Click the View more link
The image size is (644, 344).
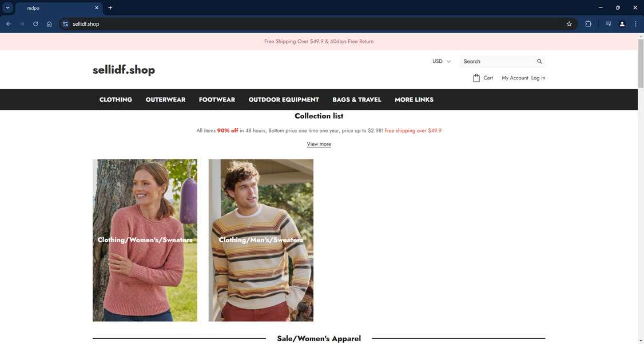[x=319, y=144]
